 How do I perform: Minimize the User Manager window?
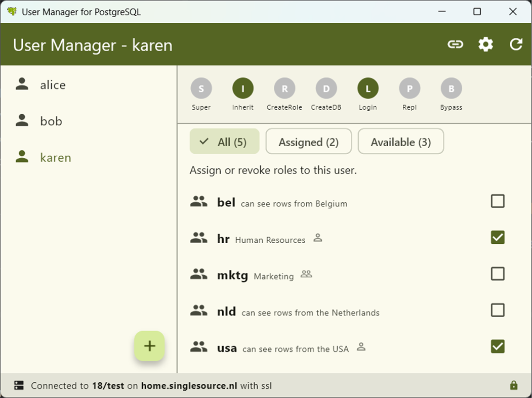(x=442, y=12)
